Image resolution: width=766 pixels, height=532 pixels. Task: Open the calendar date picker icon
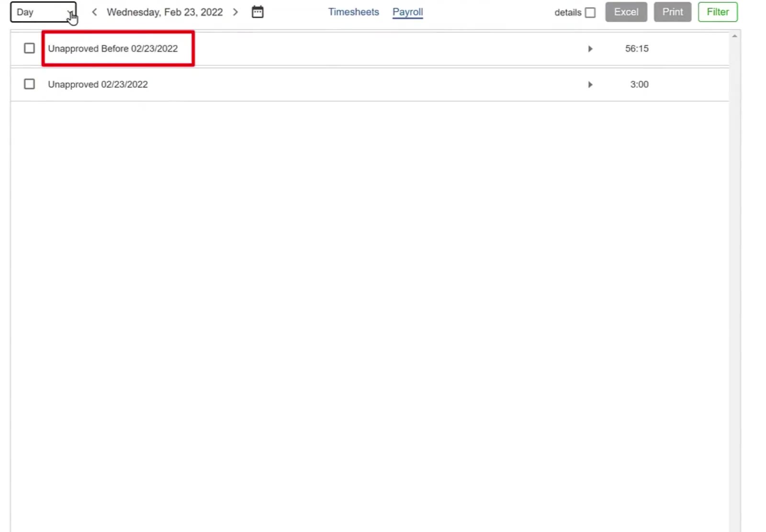pyautogui.click(x=258, y=12)
